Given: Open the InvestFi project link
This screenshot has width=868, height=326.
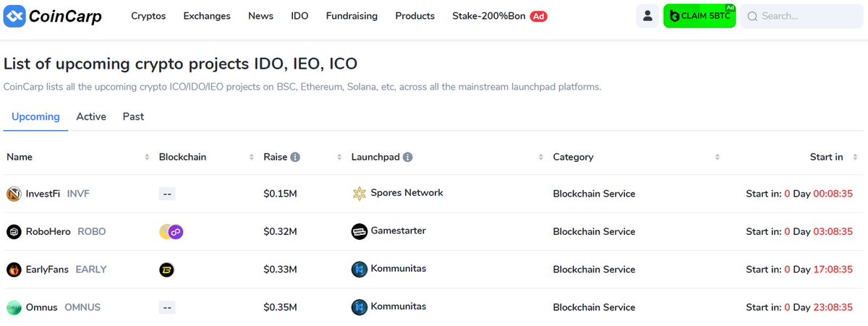Looking at the screenshot, I should (44, 194).
